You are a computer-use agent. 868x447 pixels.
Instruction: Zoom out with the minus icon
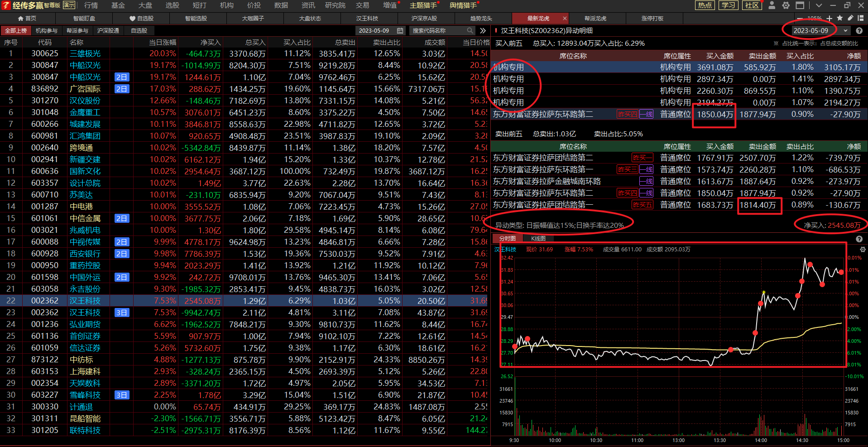click(800, 18)
